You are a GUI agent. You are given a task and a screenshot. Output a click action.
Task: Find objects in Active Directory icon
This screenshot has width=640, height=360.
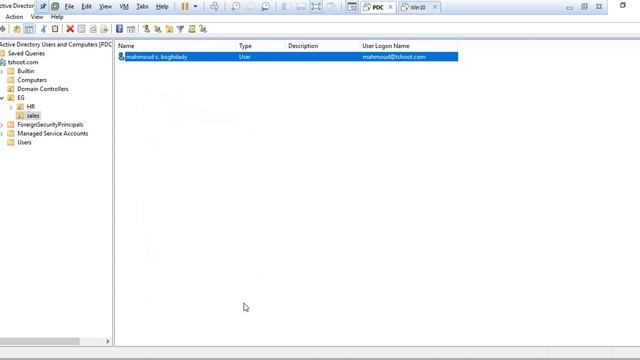point(191,29)
